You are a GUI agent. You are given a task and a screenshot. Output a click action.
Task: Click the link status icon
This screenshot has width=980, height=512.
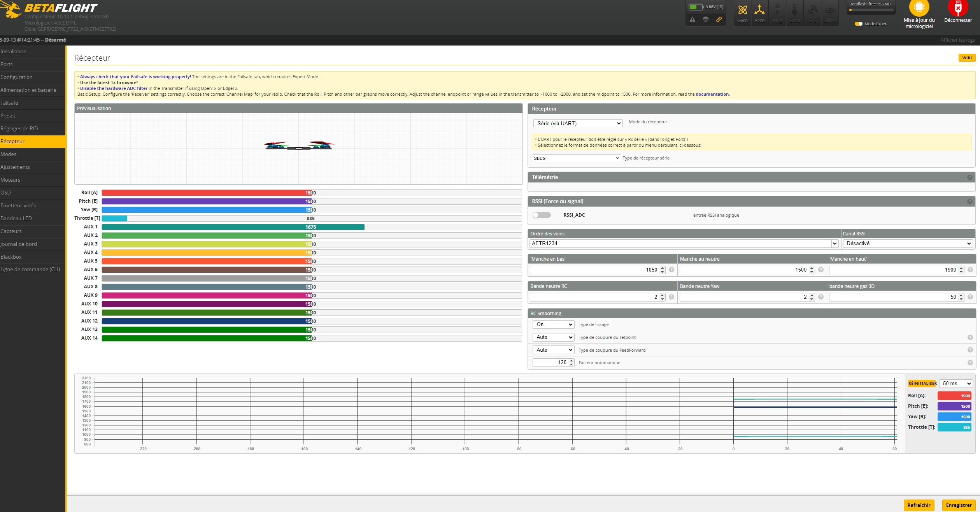(x=719, y=20)
